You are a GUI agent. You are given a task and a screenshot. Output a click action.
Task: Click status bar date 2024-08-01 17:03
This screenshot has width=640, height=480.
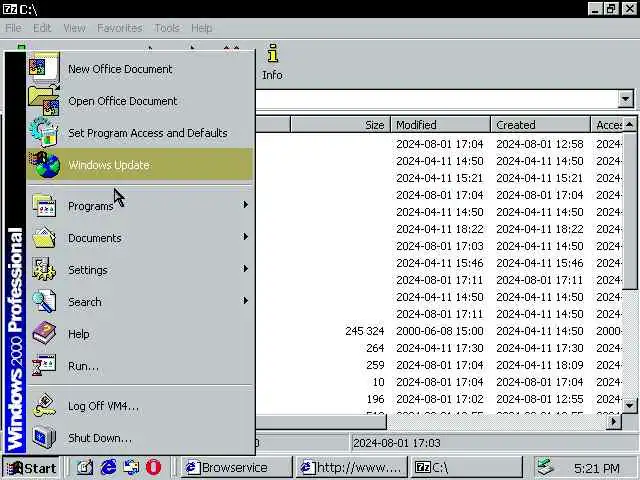[x=396, y=443]
